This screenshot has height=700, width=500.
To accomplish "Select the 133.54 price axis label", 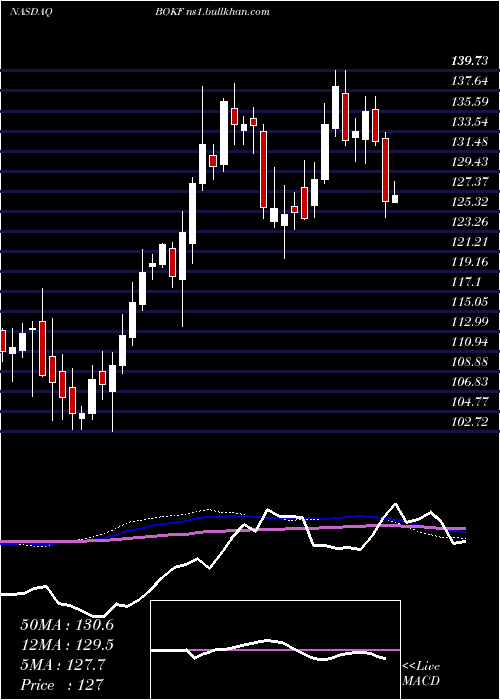I will (x=469, y=121).
